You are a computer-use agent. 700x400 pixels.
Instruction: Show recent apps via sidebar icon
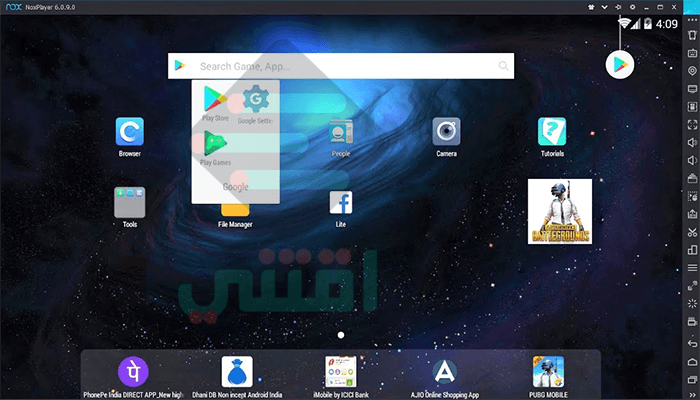tap(692, 379)
